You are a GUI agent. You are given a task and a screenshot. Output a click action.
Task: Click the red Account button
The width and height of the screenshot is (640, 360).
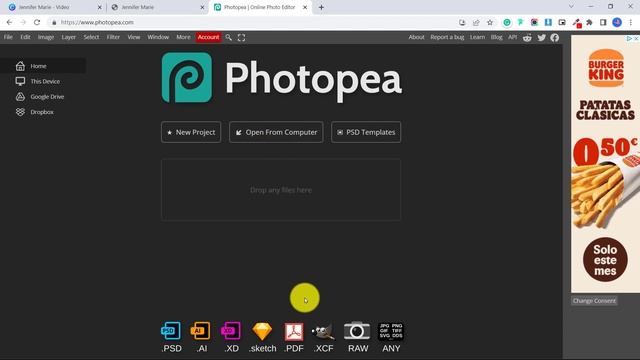[x=208, y=37]
